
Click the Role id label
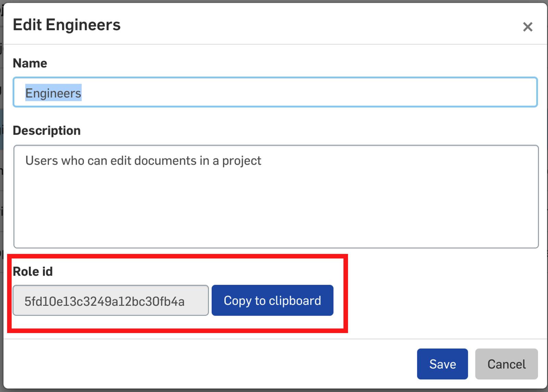33,271
